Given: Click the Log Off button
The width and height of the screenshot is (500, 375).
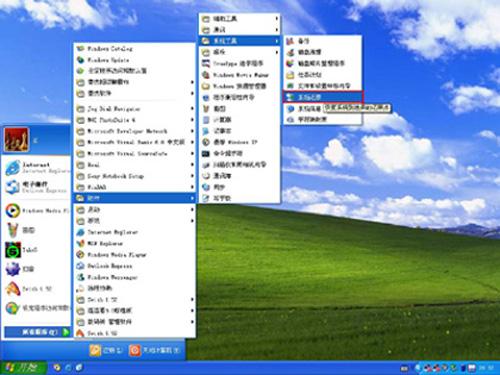Looking at the screenshot, I should pyautogui.click(x=106, y=350).
